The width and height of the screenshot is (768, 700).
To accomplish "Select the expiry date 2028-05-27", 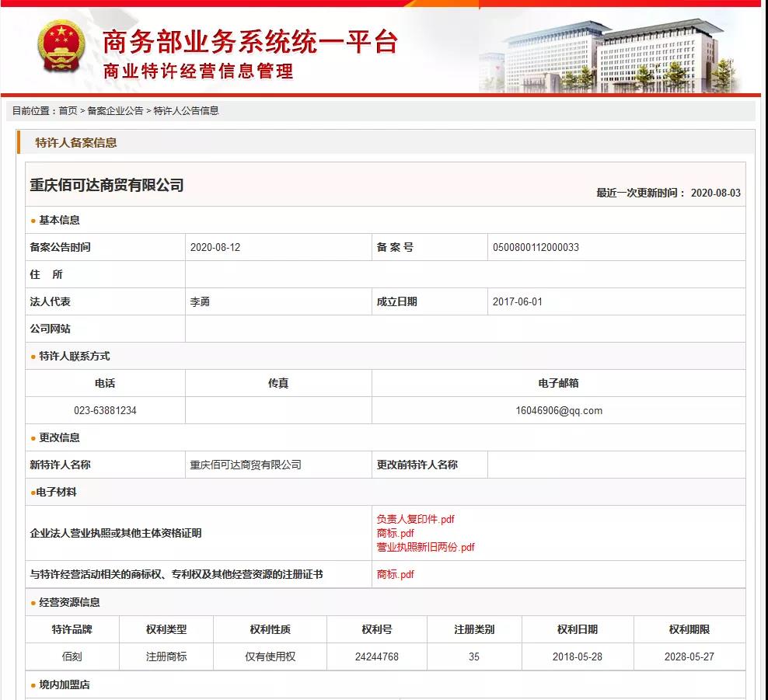I will [x=689, y=656].
